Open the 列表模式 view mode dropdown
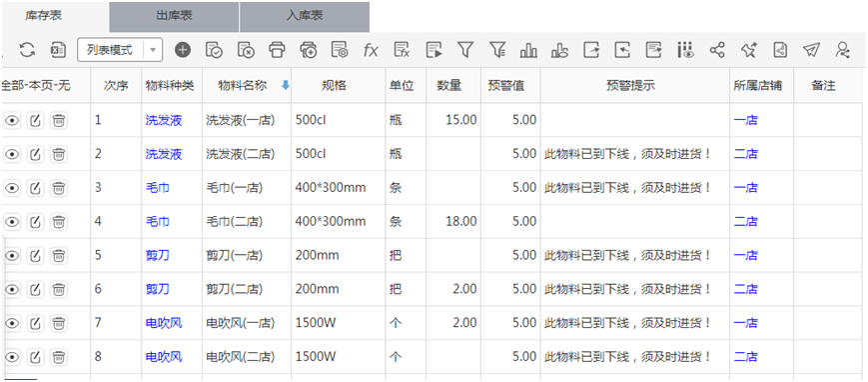868x382 pixels. (x=120, y=50)
